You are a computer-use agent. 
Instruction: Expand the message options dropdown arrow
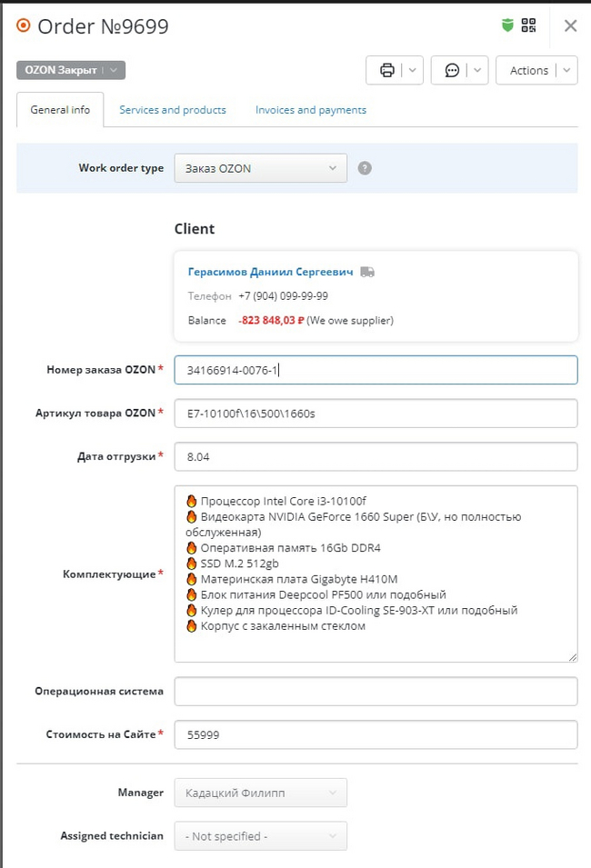(x=477, y=71)
